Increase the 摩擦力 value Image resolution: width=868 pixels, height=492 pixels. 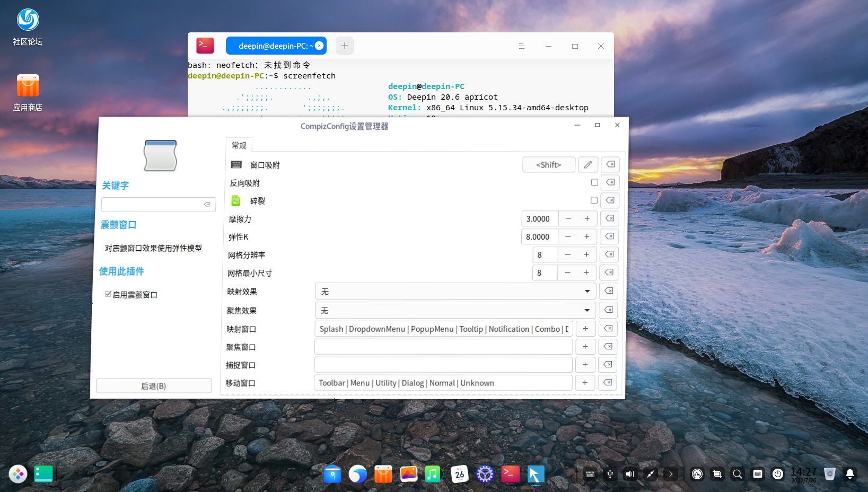click(x=587, y=218)
